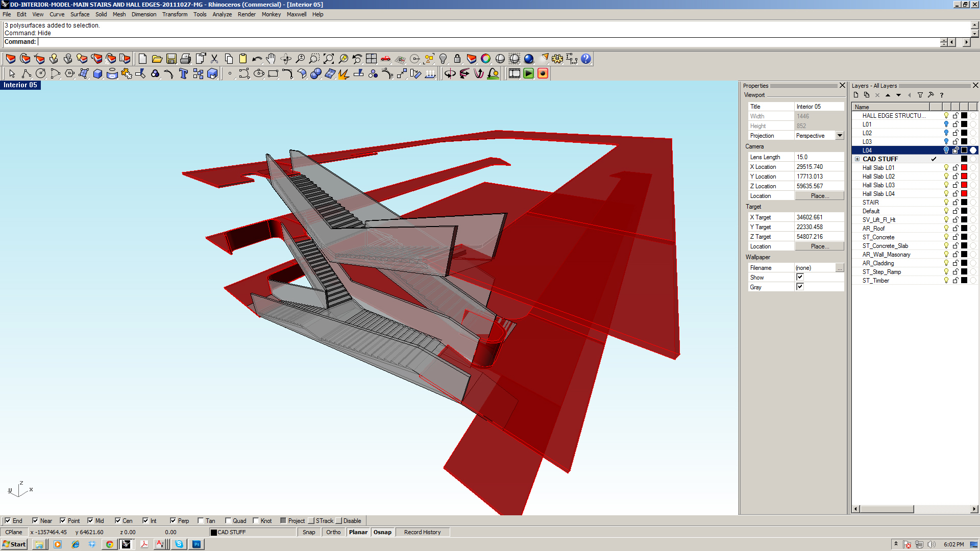Click the blue render sphere icon
980x551 pixels.
point(529,59)
